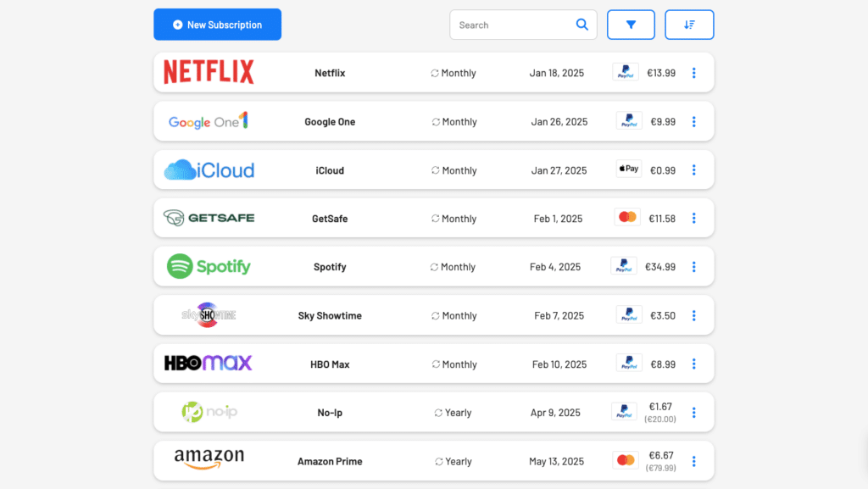The height and width of the screenshot is (489, 868).
Task: Select the No-Ip subscription name
Action: [x=330, y=413]
